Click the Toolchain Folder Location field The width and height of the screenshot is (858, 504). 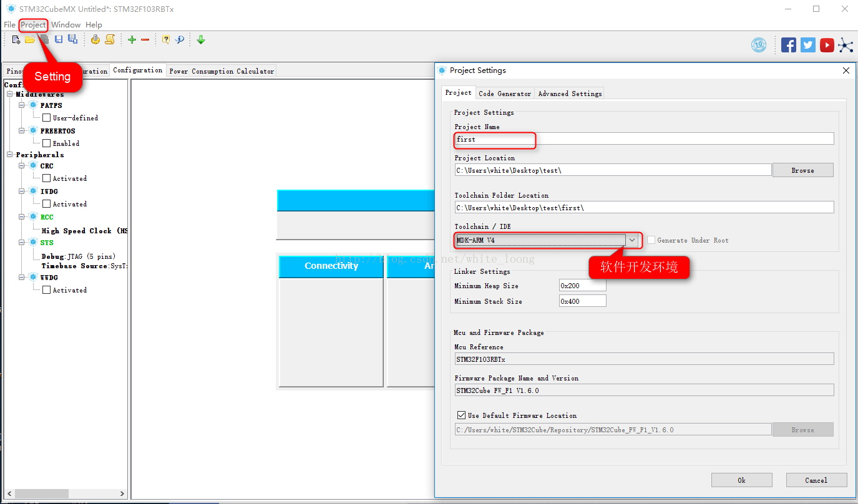tap(644, 207)
